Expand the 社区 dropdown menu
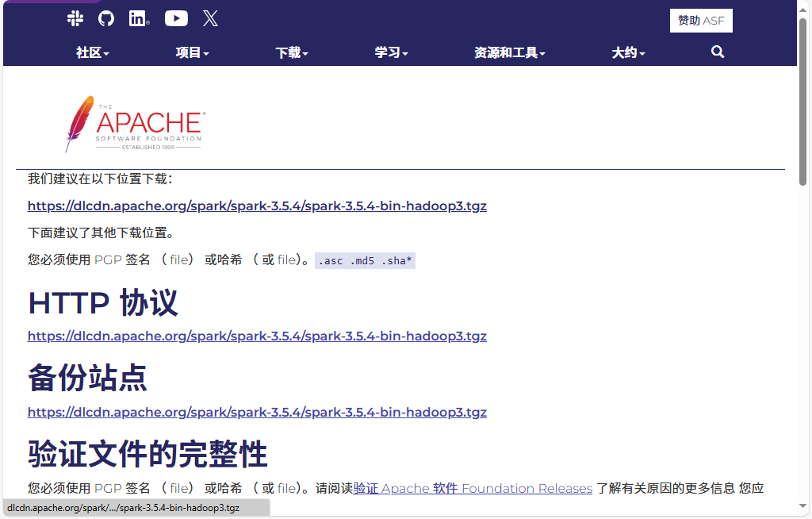Image resolution: width=812 pixels, height=519 pixels. [92, 53]
